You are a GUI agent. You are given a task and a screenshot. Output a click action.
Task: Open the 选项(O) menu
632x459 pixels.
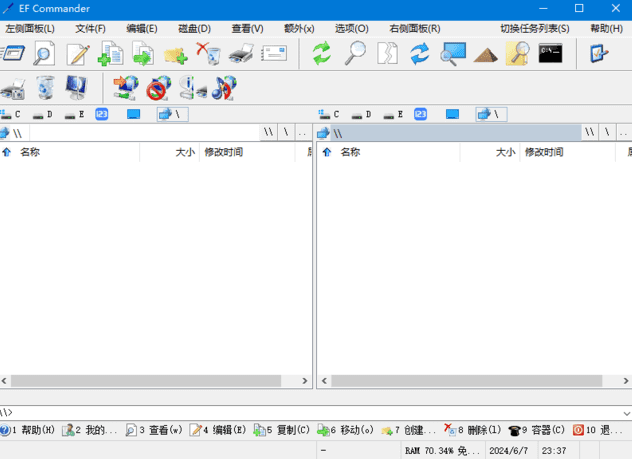(x=351, y=29)
